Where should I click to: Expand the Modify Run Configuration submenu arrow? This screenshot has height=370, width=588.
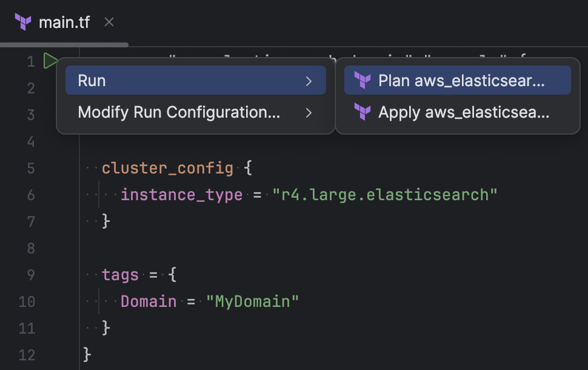[x=309, y=112]
